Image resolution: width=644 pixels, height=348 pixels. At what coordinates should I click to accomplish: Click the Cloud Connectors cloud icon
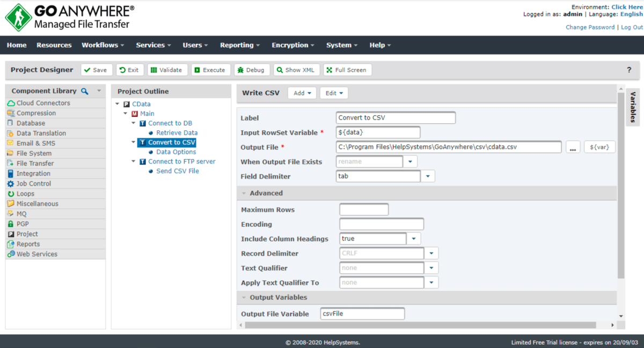[11, 103]
